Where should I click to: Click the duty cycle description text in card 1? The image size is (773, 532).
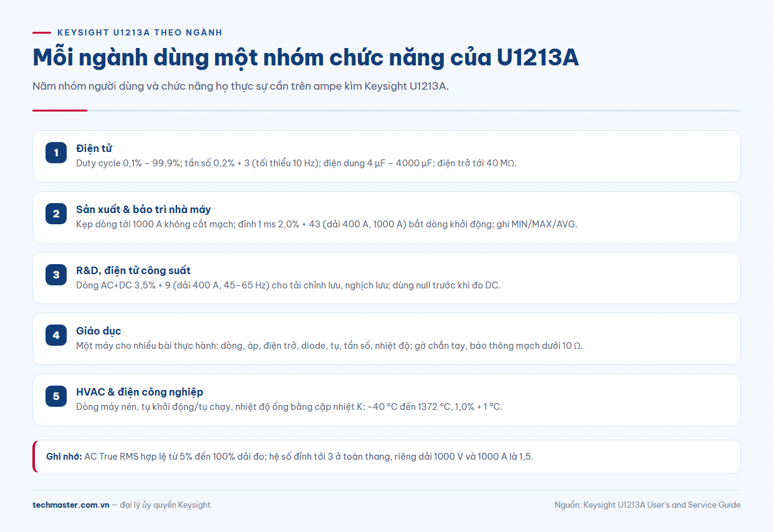pos(296,163)
